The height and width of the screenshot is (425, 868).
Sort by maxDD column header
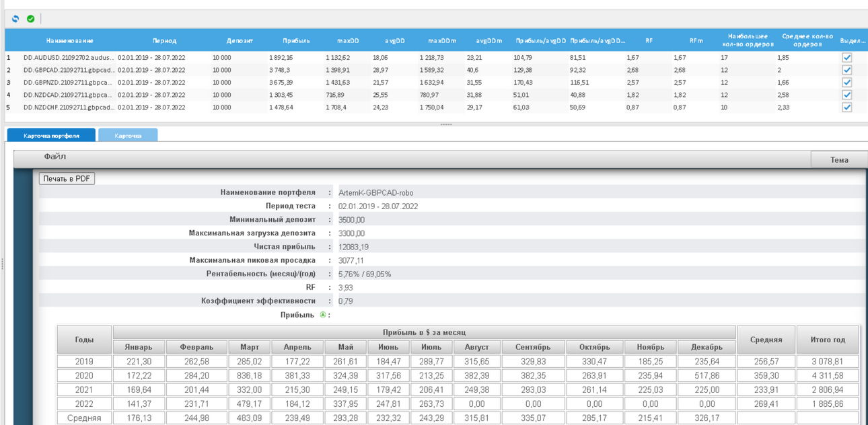pos(348,40)
